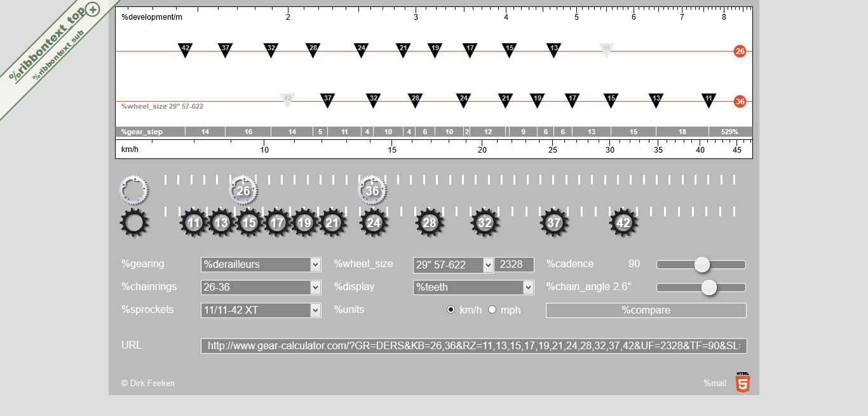Select the 11-tooth sprocket icon
This screenshot has height=416, width=868.
pyautogui.click(x=194, y=223)
